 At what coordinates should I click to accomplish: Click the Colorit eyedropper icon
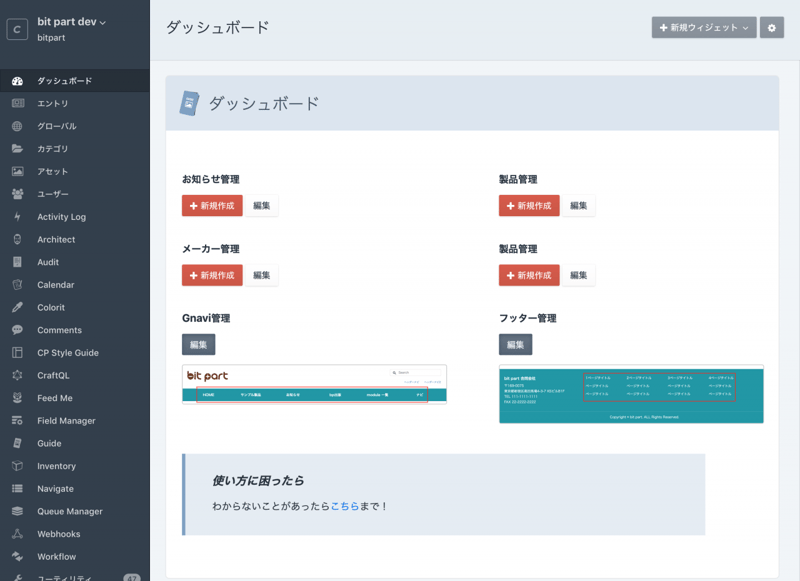click(x=17, y=307)
